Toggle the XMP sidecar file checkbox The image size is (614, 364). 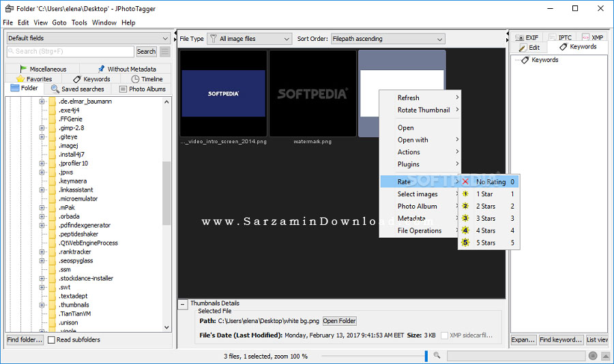pos(444,335)
